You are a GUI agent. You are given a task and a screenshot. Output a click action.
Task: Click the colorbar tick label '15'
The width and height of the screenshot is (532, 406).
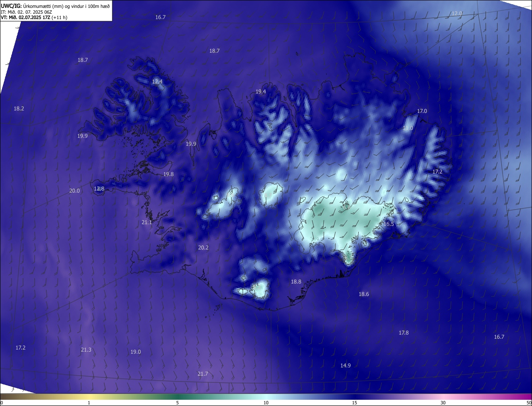click(355, 403)
